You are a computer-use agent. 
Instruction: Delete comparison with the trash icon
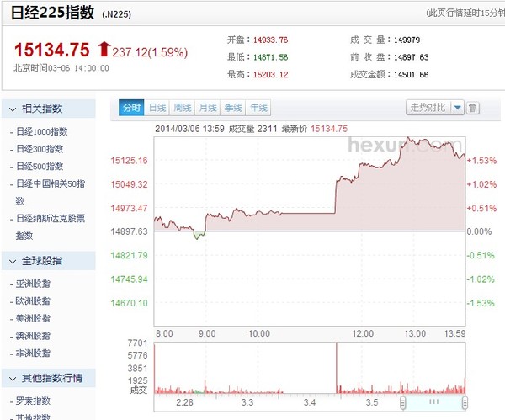[x=473, y=108]
